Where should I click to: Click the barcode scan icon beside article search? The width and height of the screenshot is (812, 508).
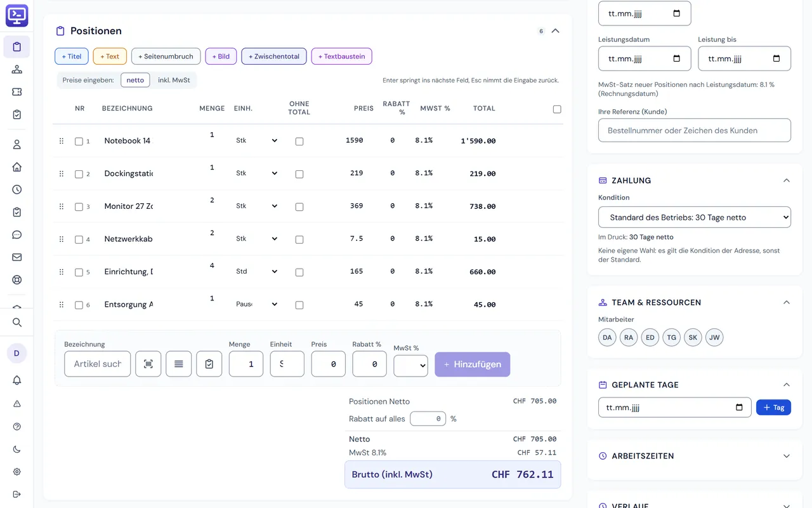(x=148, y=364)
